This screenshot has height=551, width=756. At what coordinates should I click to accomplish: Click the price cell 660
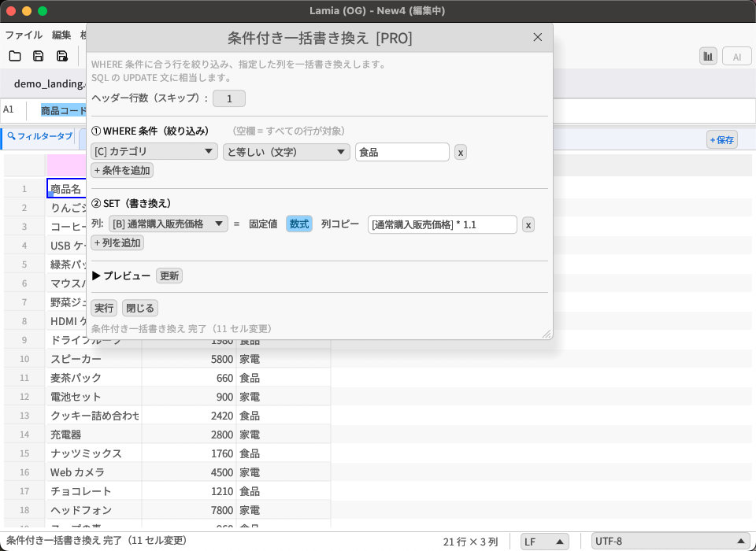(189, 378)
